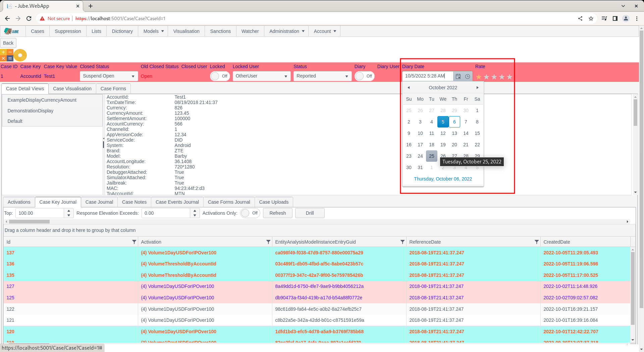This screenshot has height=352, width=644.
Task: Toggle the Diary switch
Action: point(365,76)
